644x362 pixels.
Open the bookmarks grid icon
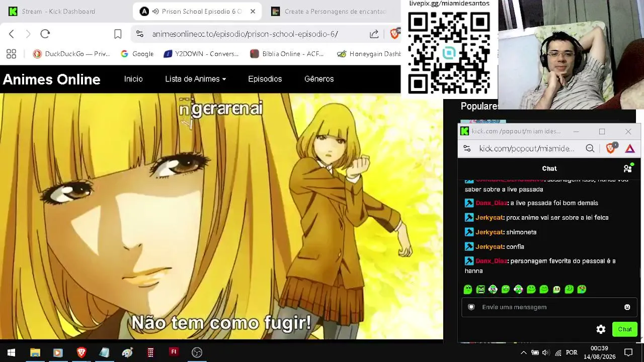pyautogui.click(x=11, y=54)
